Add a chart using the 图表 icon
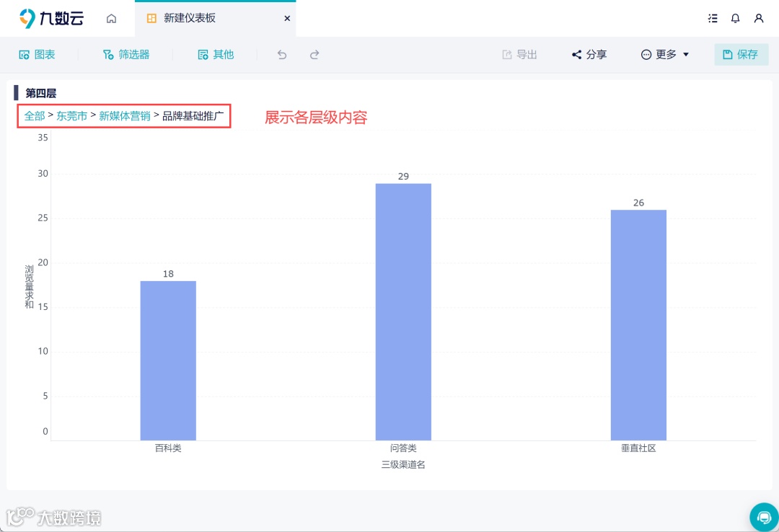Image resolution: width=779 pixels, height=532 pixels. [x=38, y=54]
